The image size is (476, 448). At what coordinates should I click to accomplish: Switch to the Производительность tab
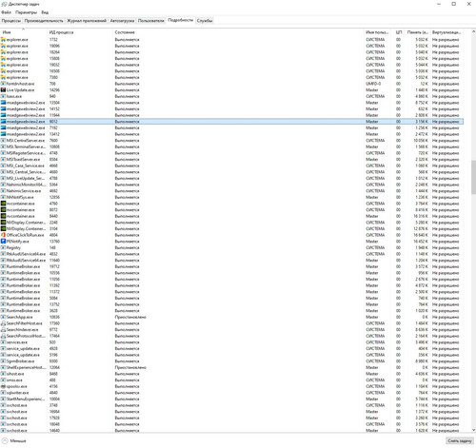[x=44, y=21]
